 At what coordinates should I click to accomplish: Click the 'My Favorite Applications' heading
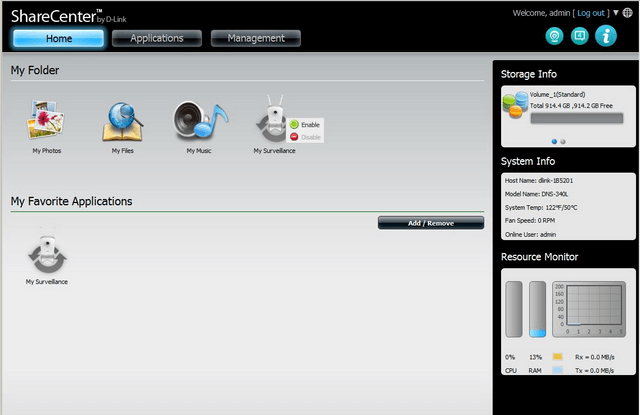tap(71, 201)
